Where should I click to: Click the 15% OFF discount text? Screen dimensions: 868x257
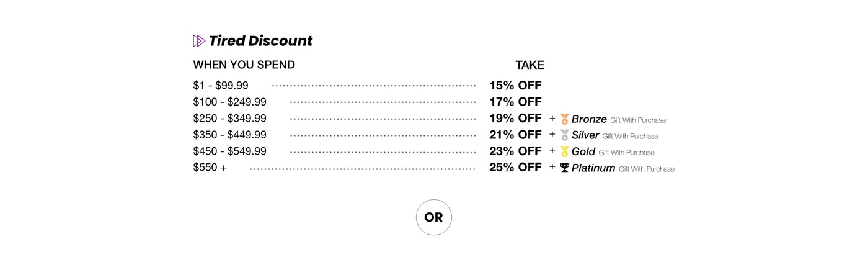tap(515, 86)
